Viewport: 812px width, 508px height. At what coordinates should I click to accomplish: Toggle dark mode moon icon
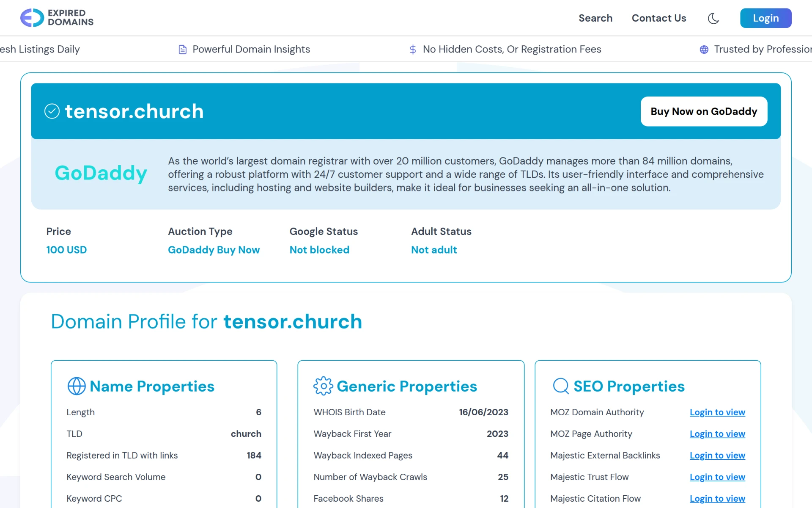[713, 18]
